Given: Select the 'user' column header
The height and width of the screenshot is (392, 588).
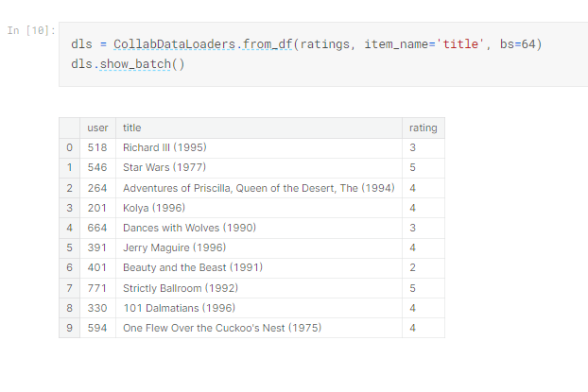Looking at the screenshot, I should pyautogui.click(x=97, y=128).
